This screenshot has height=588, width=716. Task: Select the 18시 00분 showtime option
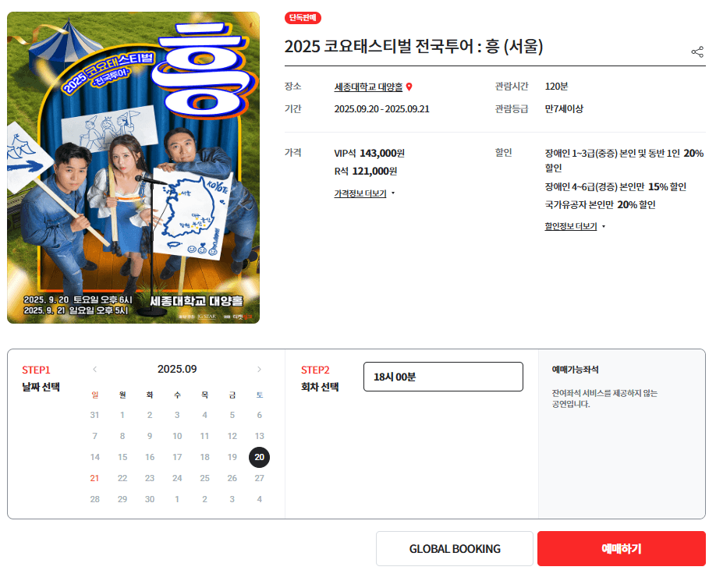443,377
